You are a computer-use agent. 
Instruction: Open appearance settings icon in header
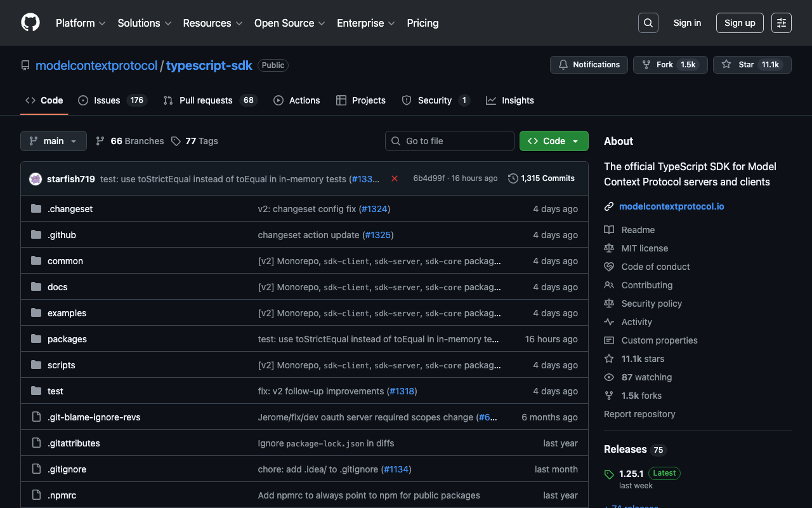click(781, 23)
